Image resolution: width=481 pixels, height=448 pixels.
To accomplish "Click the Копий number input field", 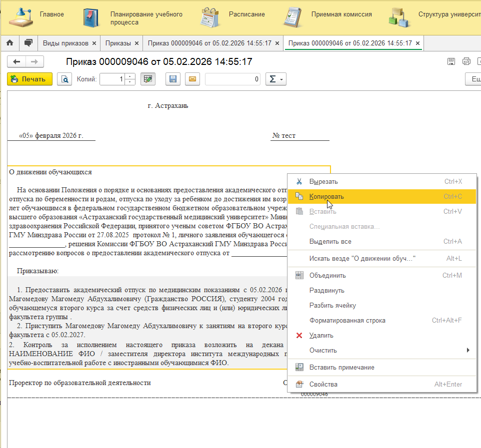I will coord(112,79).
